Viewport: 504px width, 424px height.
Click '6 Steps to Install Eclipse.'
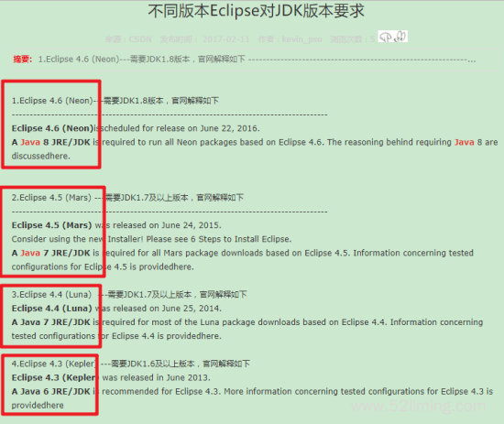point(241,239)
